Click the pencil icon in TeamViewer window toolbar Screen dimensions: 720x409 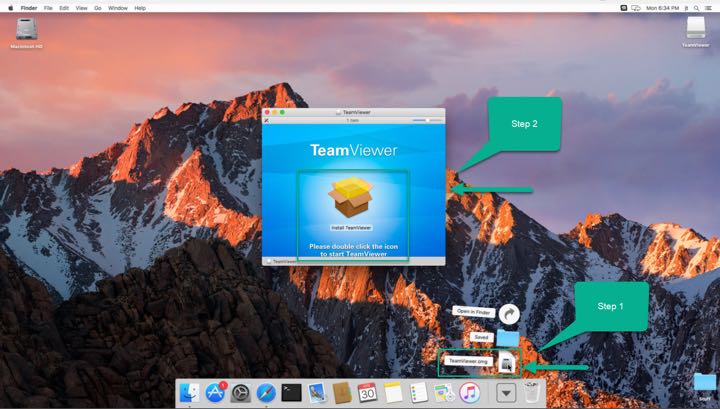266,120
